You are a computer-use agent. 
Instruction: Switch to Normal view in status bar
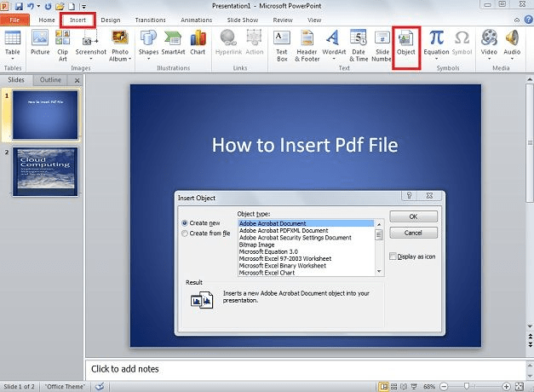[384, 386]
